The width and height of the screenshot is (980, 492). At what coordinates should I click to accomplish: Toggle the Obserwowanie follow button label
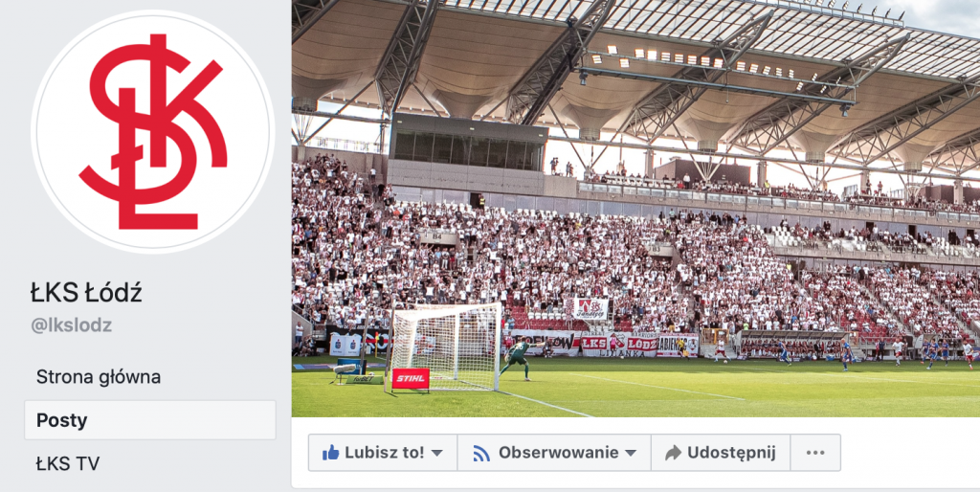coord(558,453)
